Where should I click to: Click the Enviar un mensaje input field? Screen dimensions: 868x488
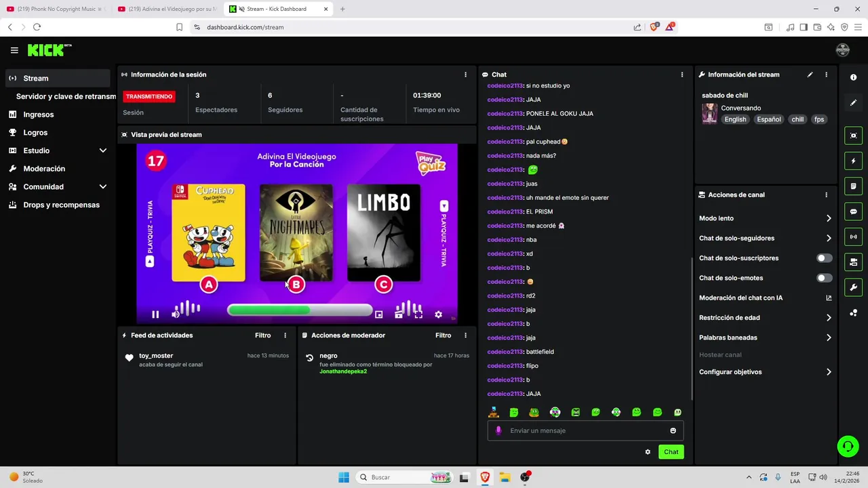585,430
